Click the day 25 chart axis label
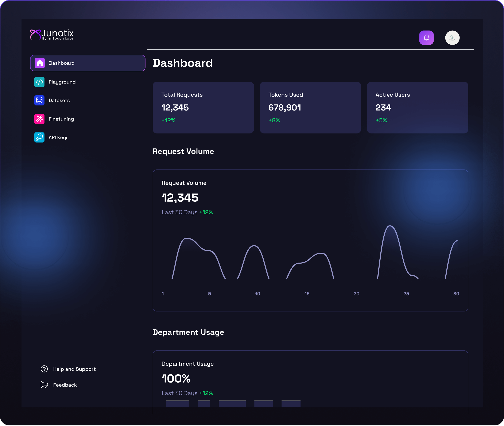This screenshot has width=504, height=426. 406,294
